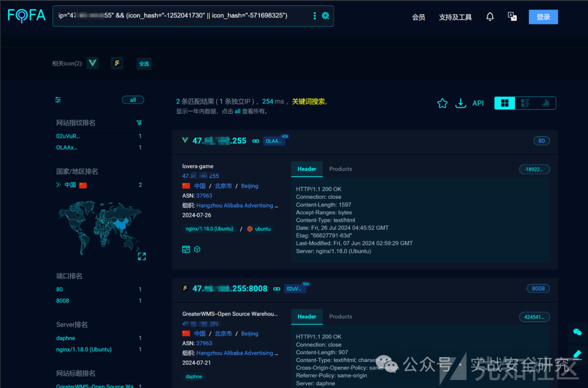Open first result IP 47.*.255 title
Image resolution: width=588 pixels, height=388 pixels.
[x=219, y=141]
